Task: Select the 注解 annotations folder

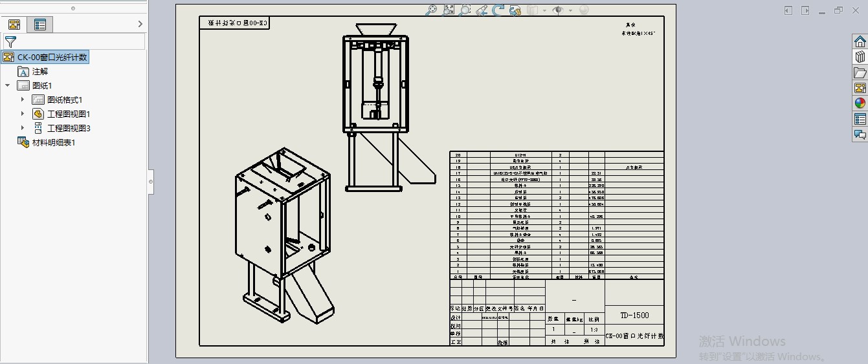Action: pos(40,71)
